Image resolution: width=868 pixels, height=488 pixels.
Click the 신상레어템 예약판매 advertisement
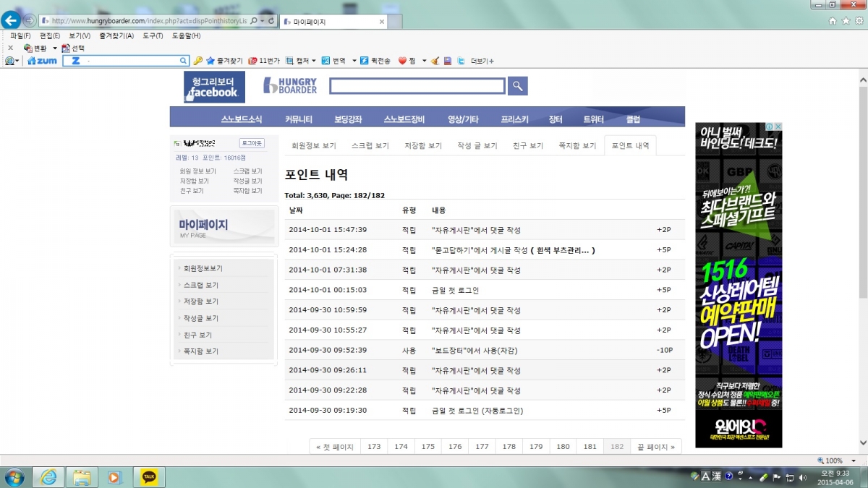(739, 286)
